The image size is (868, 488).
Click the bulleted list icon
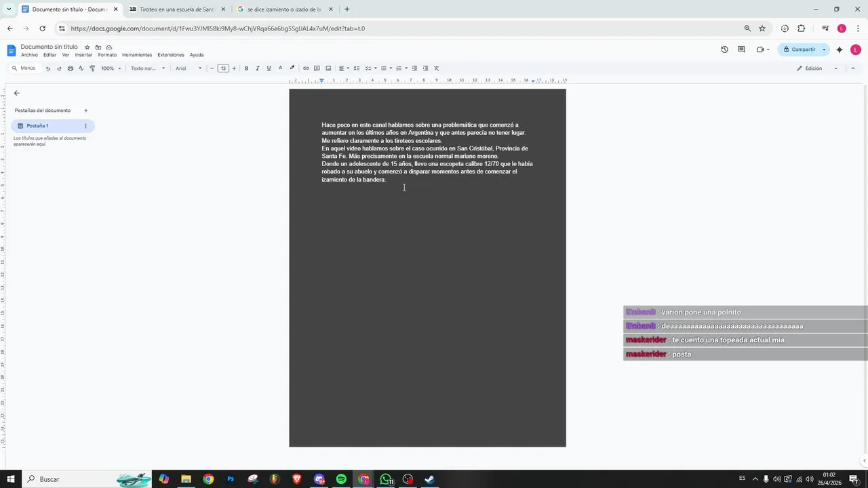[x=383, y=68]
